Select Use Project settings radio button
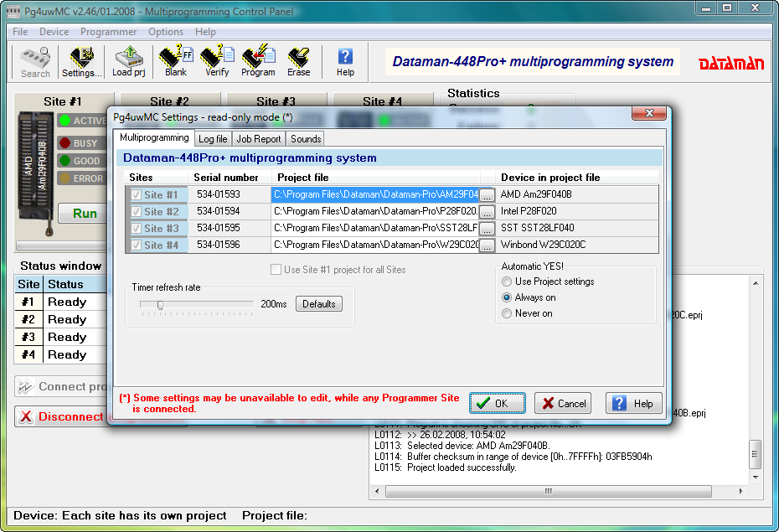779x532 pixels. point(507,281)
